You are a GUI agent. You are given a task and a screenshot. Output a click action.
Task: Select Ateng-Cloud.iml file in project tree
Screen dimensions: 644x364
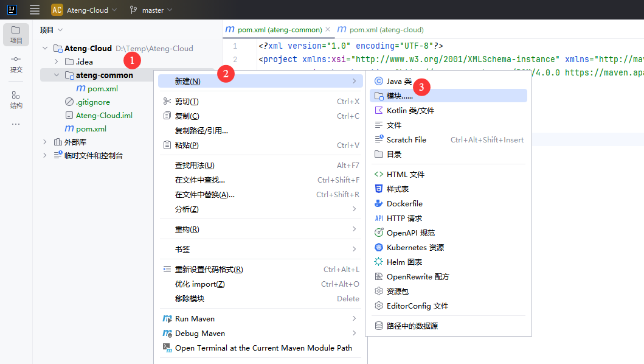click(x=104, y=116)
